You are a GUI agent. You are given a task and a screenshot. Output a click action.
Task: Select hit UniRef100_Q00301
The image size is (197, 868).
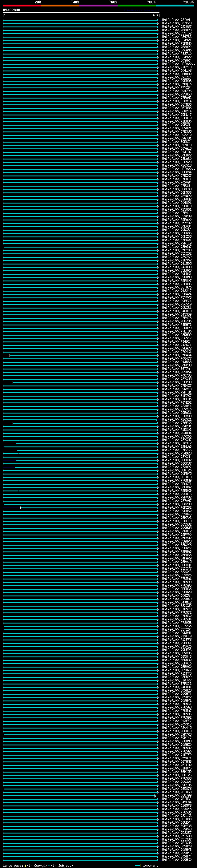(177, 782)
